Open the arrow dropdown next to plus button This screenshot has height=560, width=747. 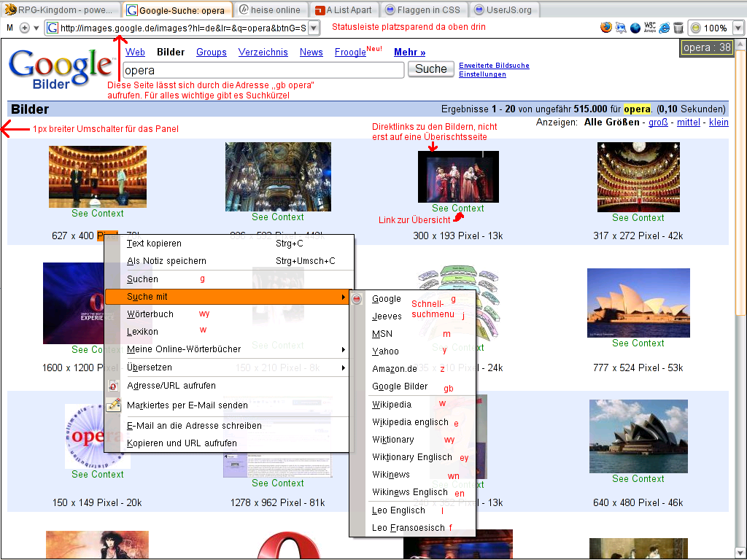36,28
